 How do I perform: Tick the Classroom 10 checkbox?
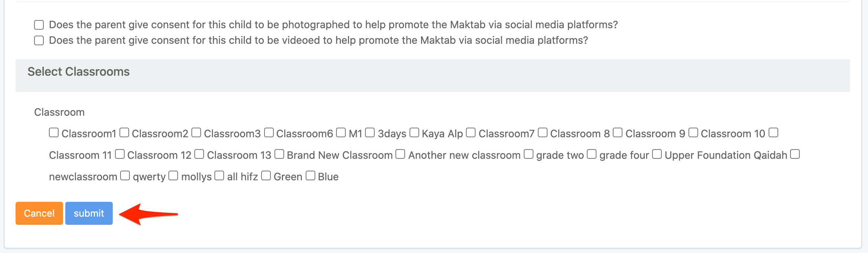pos(693,133)
